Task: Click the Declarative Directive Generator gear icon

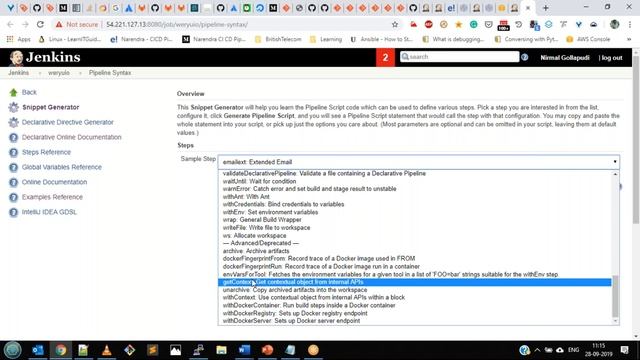Action: click(x=13, y=122)
